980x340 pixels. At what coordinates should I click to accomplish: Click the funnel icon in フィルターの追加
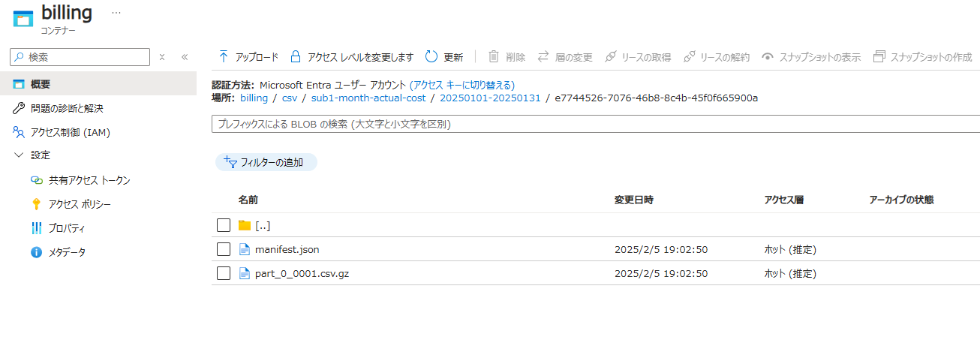coord(230,161)
